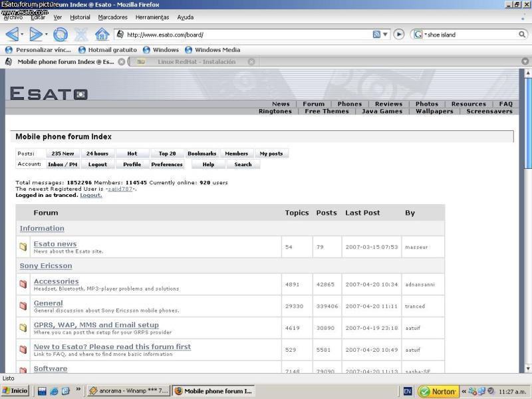Click the Go button beside address bar
Viewport: 532px width, 399px height.
coord(398,35)
